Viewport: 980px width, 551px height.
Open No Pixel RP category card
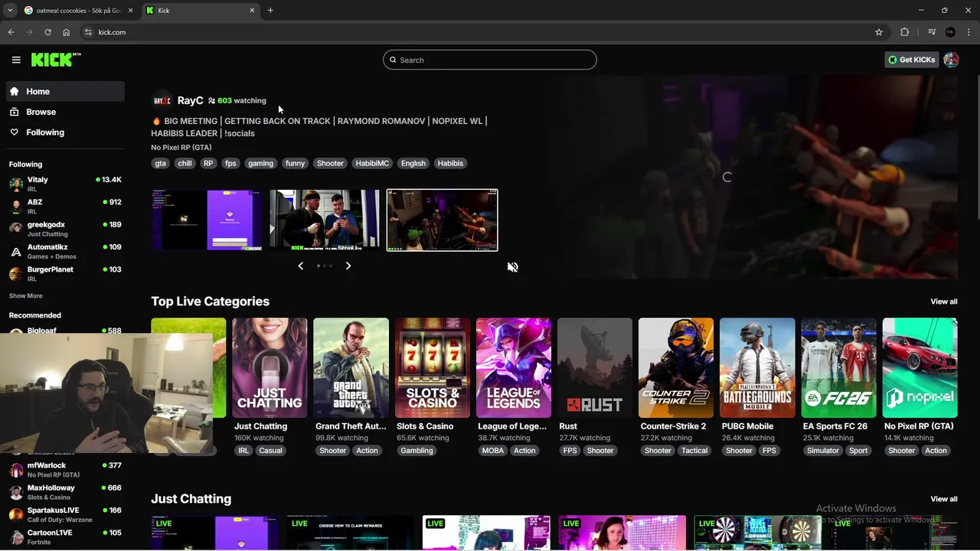point(920,368)
